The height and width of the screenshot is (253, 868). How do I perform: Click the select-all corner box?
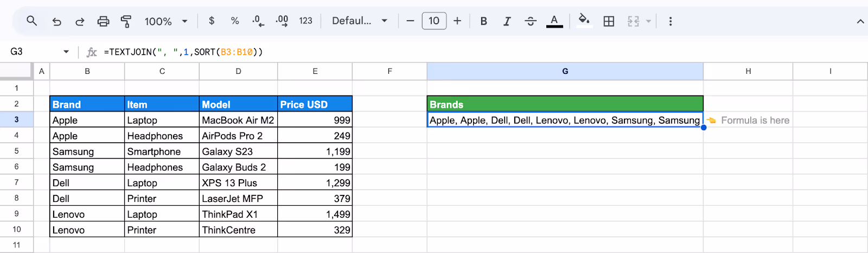16,71
